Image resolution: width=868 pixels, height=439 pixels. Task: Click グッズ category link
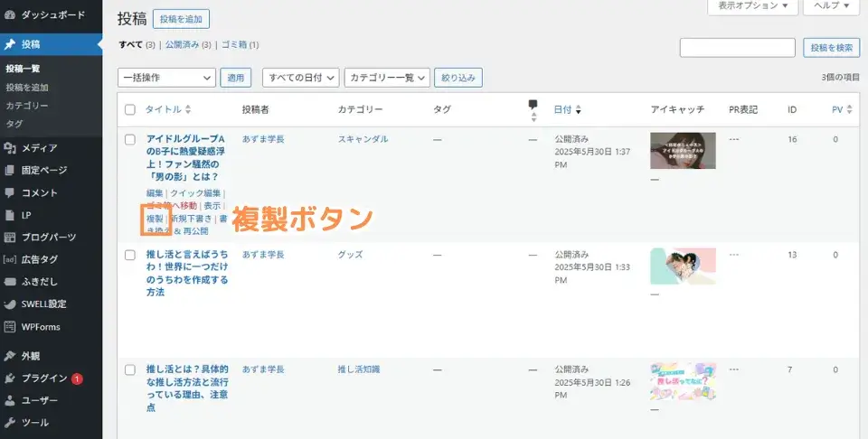coord(351,255)
